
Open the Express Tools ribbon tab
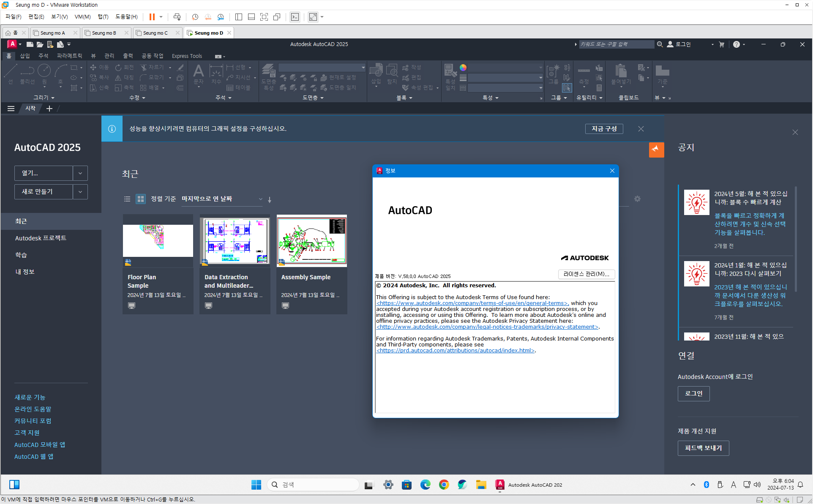coord(187,56)
